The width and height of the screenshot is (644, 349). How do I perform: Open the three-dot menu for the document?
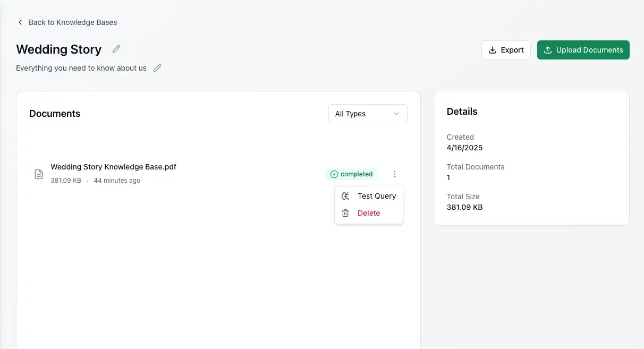tap(394, 174)
